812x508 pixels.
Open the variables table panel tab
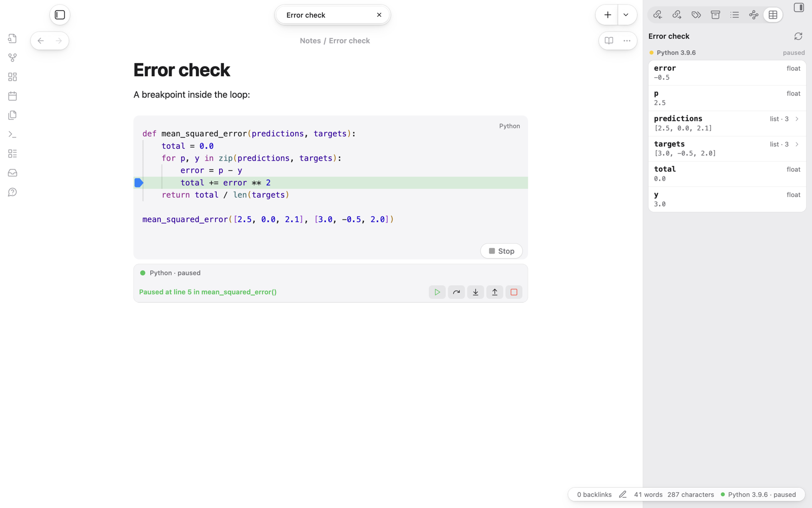tap(773, 15)
